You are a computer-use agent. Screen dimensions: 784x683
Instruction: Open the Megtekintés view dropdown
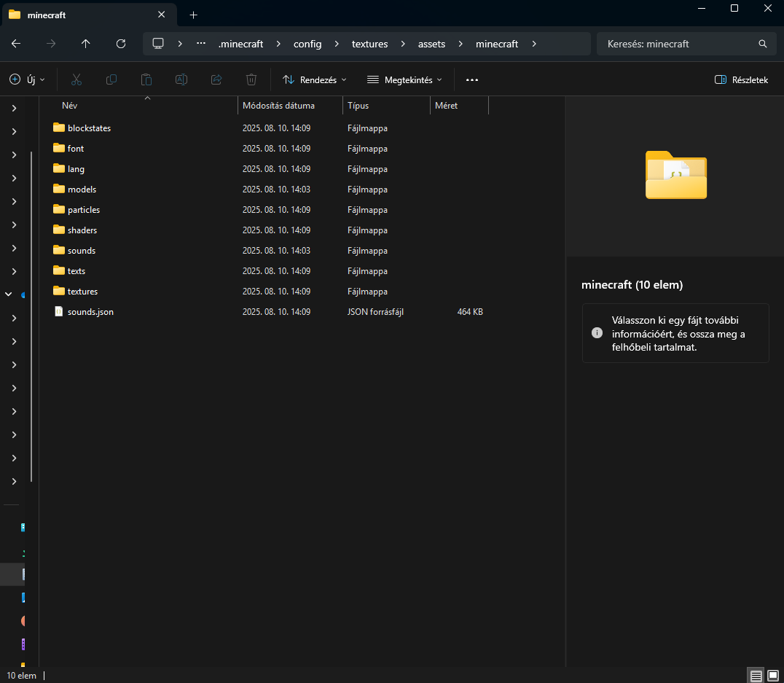point(404,80)
